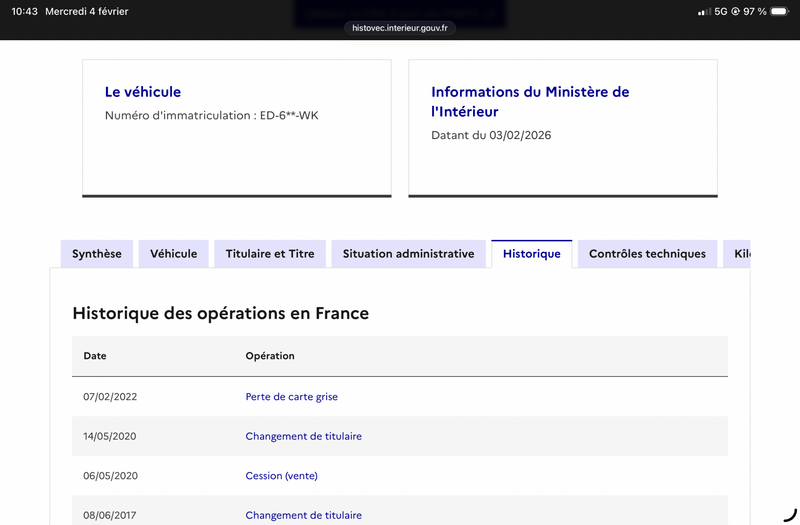The image size is (800, 525).
Task: Go to the Situation administrative tab
Action: [x=408, y=254]
